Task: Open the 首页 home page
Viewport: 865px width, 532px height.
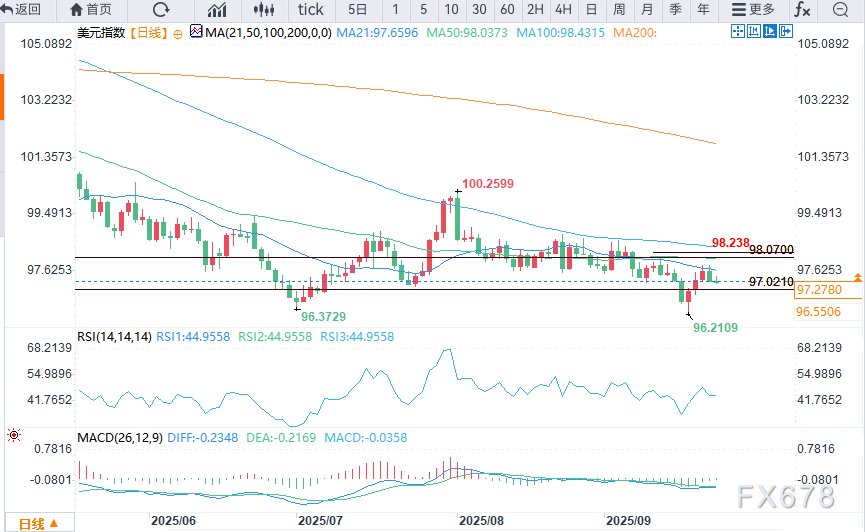Action: click(x=91, y=9)
